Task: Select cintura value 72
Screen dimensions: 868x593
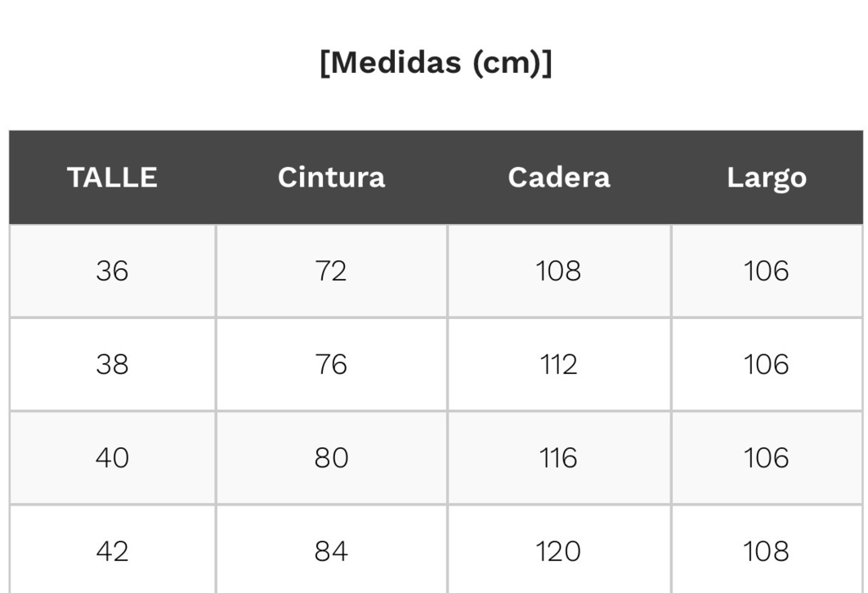Action: (x=331, y=271)
